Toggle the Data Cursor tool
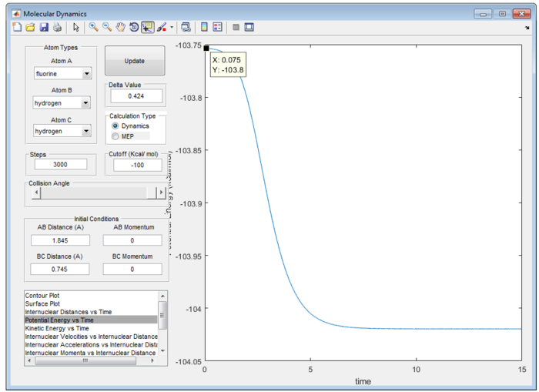The height and width of the screenshot is (392, 539). click(x=147, y=27)
